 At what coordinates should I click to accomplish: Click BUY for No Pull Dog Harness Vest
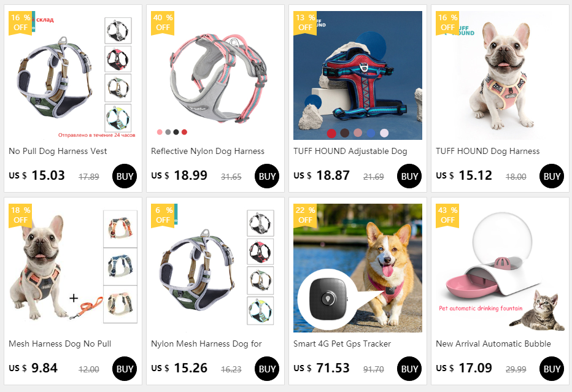coord(125,176)
